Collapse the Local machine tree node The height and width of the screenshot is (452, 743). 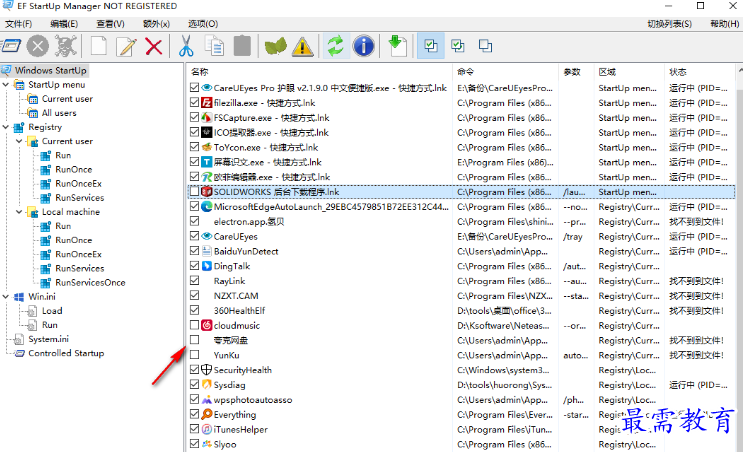tap(19, 212)
